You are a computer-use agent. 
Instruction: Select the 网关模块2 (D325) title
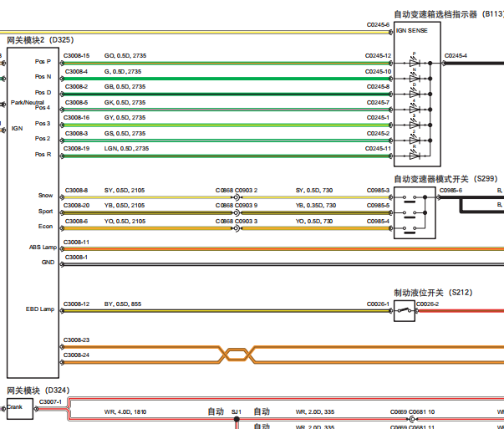pyautogui.click(x=40, y=40)
